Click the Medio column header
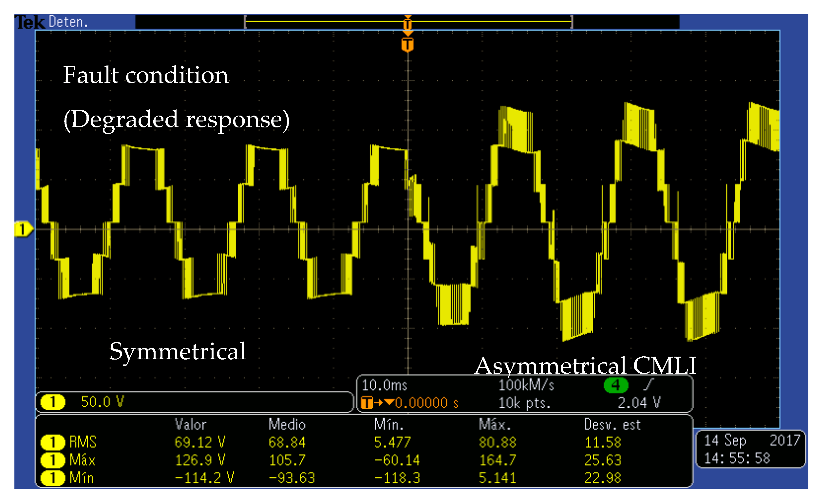Image resolution: width=828 pixels, height=504 pixels. (x=287, y=425)
